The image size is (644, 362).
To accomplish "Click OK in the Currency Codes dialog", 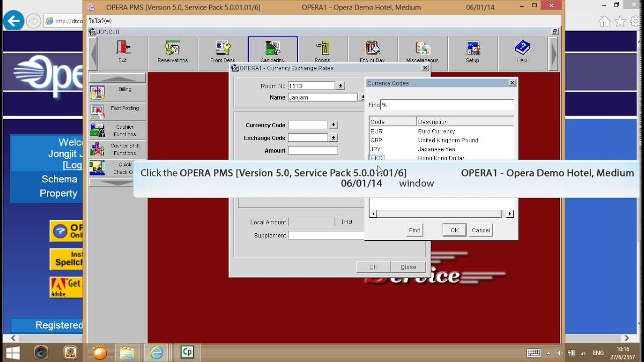I will point(454,230).
